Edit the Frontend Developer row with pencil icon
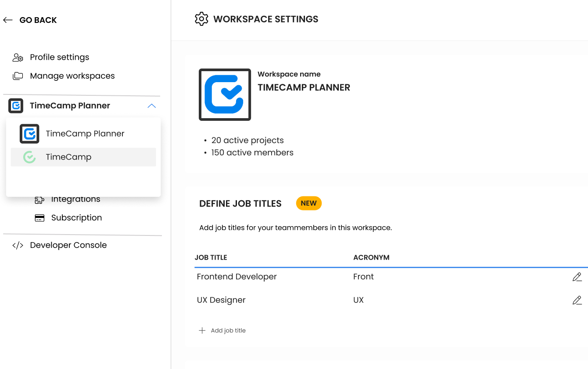The width and height of the screenshot is (588, 369). pyautogui.click(x=577, y=277)
